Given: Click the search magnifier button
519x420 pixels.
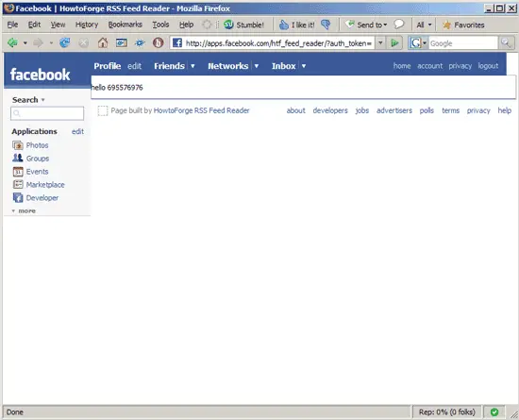Looking at the screenshot, I should (x=506, y=43).
